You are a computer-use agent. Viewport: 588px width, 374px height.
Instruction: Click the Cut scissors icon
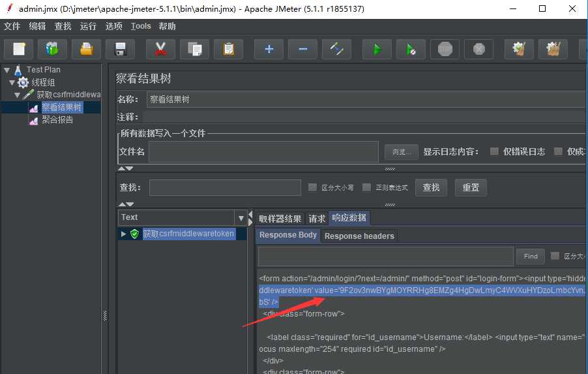click(160, 49)
